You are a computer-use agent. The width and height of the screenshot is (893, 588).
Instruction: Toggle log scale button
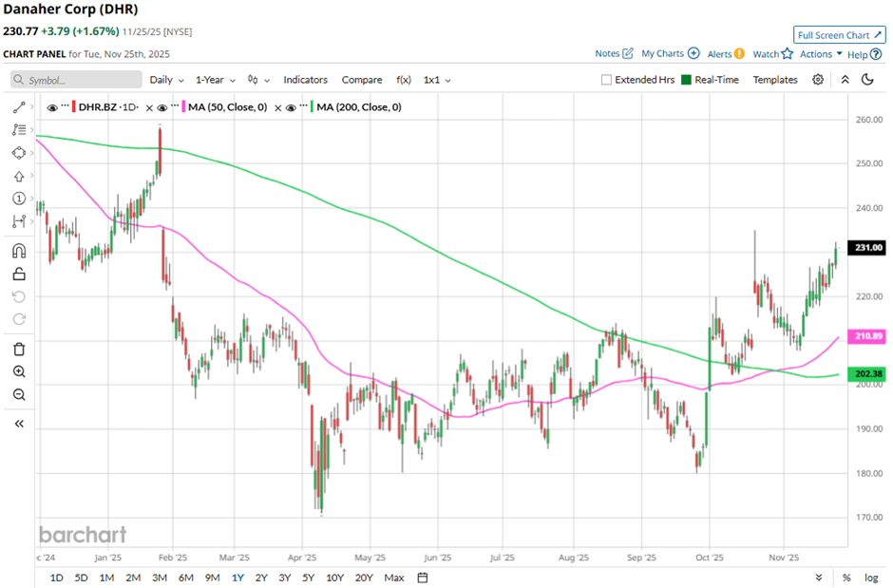click(871, 578)
